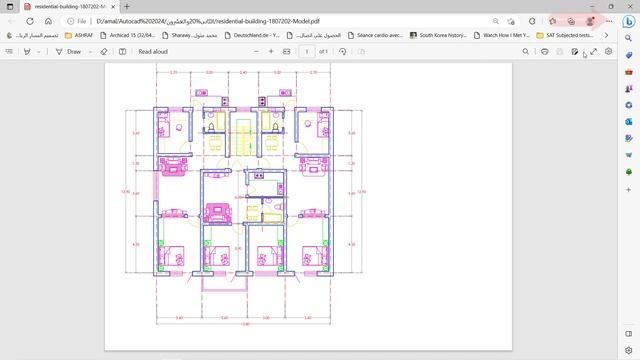Enter full screen PDF view
This screenshot has height=360, width=640.
coord(593,51)
